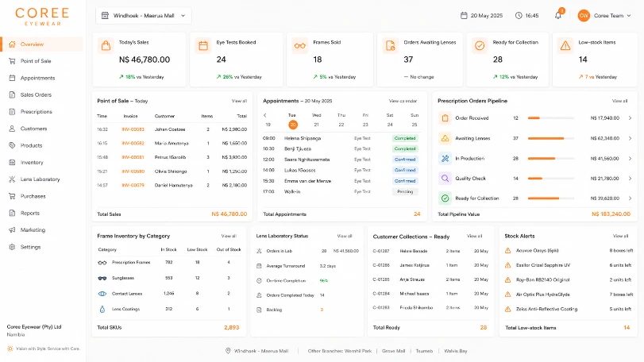Click the Backlog row in Lens Laboratory
The height and width of the screenshot is (362, 644).
(307, 310)
